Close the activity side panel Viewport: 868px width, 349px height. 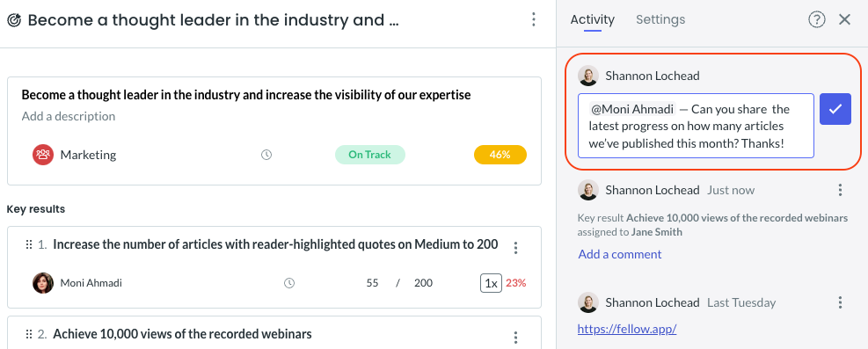click(x=844, y=20)
